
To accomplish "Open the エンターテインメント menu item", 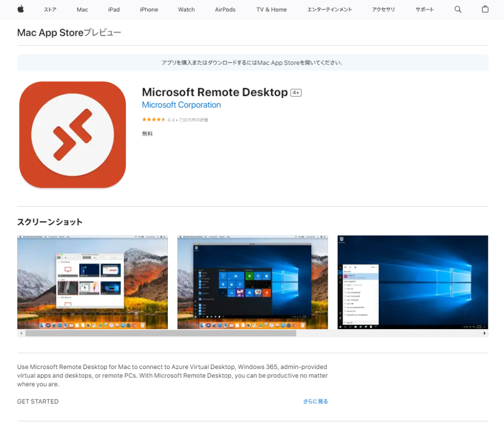I will point(329,10).
